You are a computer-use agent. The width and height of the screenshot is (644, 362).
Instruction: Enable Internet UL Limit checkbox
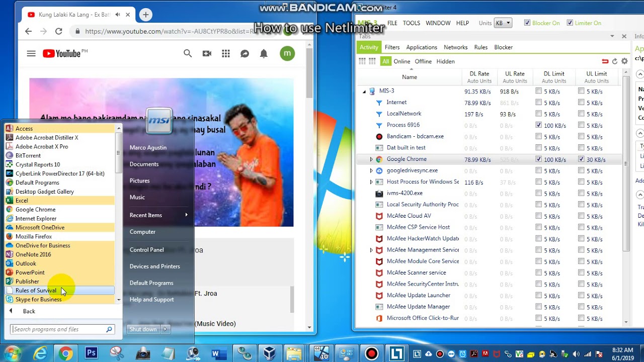(581, 103)
